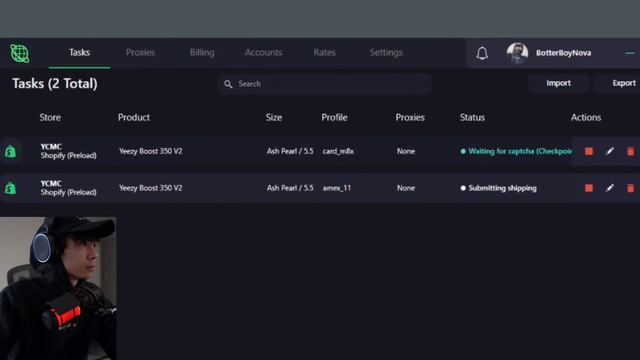Screen dimensions: 640x360
Task: Click the Product column header
Action: (134, 118)
